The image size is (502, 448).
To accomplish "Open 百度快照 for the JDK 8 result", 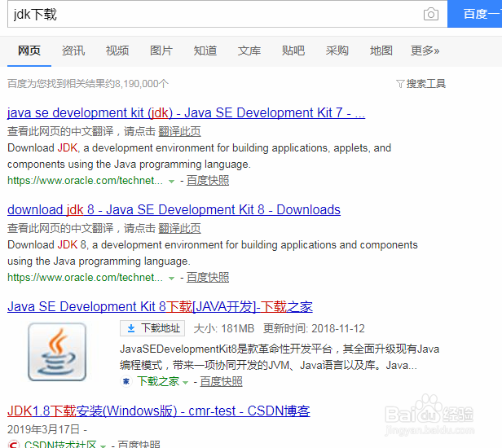I will pos(208,278).
